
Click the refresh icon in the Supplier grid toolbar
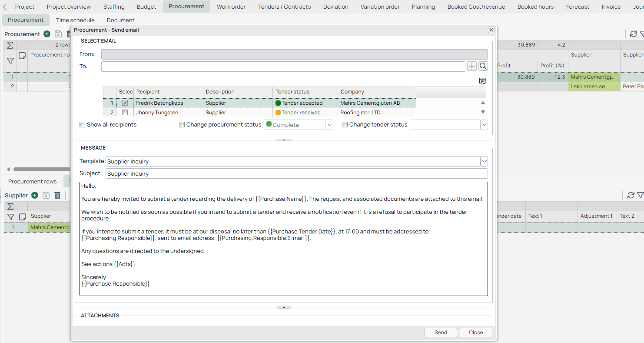(631, 195)
